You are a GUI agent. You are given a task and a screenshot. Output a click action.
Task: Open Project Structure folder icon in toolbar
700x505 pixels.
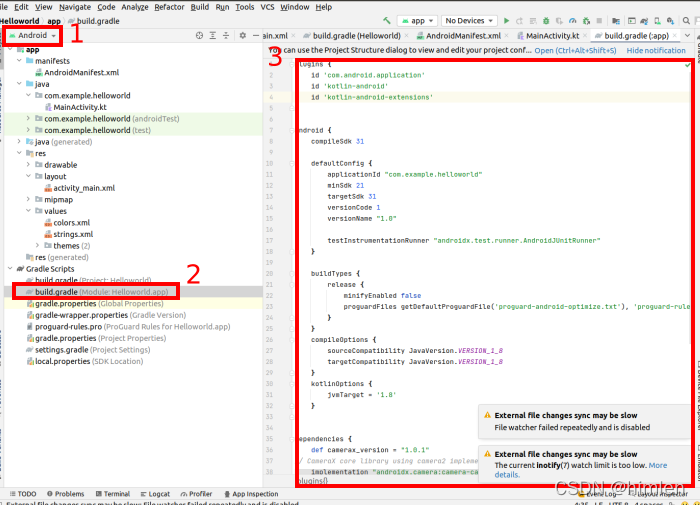[x=616, y=21]
